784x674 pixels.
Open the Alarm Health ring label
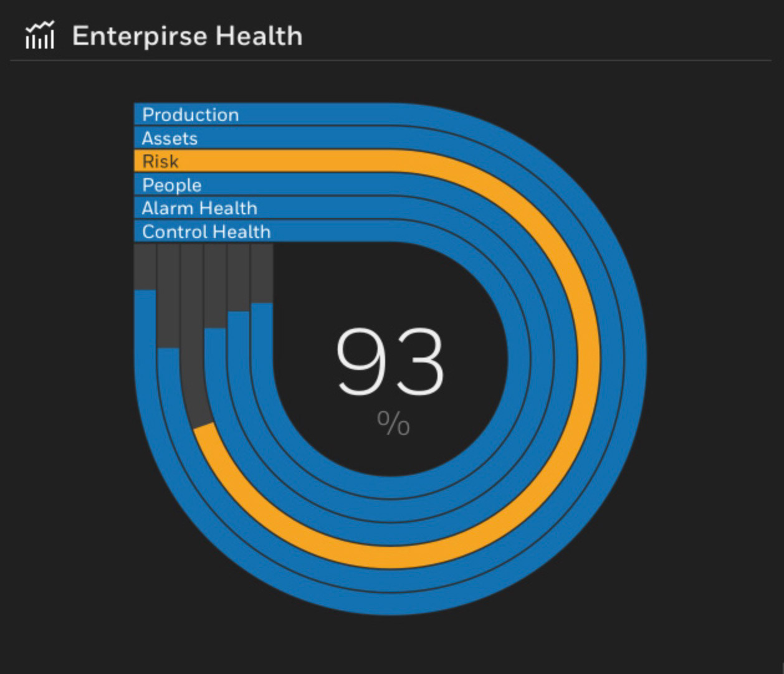coord(199,208)
